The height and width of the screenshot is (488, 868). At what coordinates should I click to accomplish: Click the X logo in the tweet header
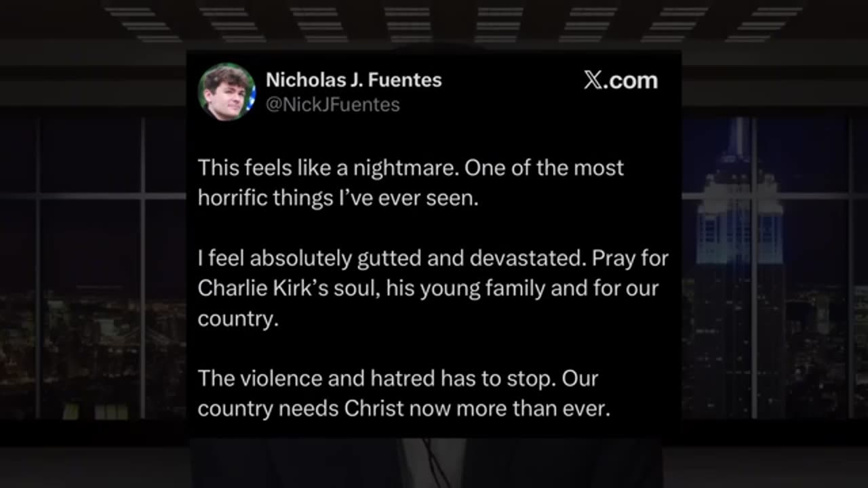[x=592, y=81]
